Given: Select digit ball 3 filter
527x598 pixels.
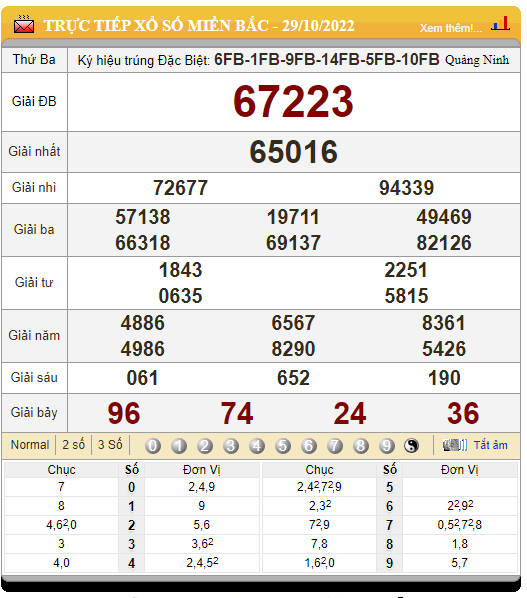Looking at the screenshot, I should coord(231,445).
